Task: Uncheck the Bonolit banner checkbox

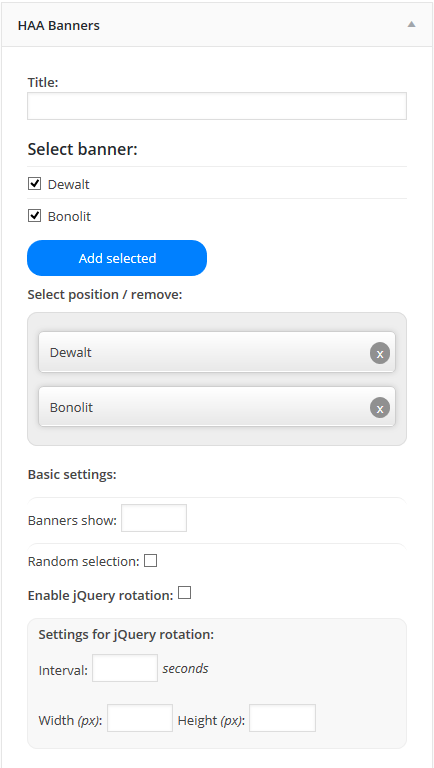Action: point(34,216)
